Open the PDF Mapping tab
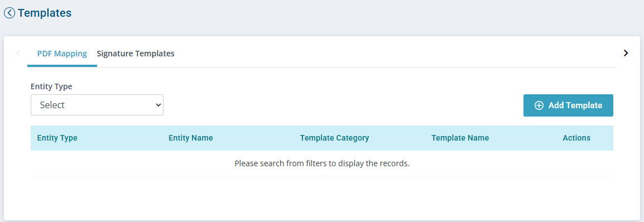 [x=62, y=54]
